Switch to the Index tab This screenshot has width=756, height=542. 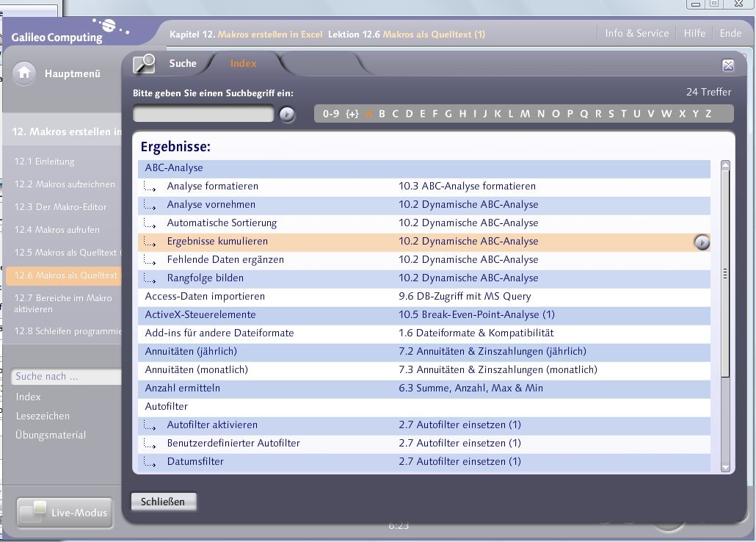[243, 63]
